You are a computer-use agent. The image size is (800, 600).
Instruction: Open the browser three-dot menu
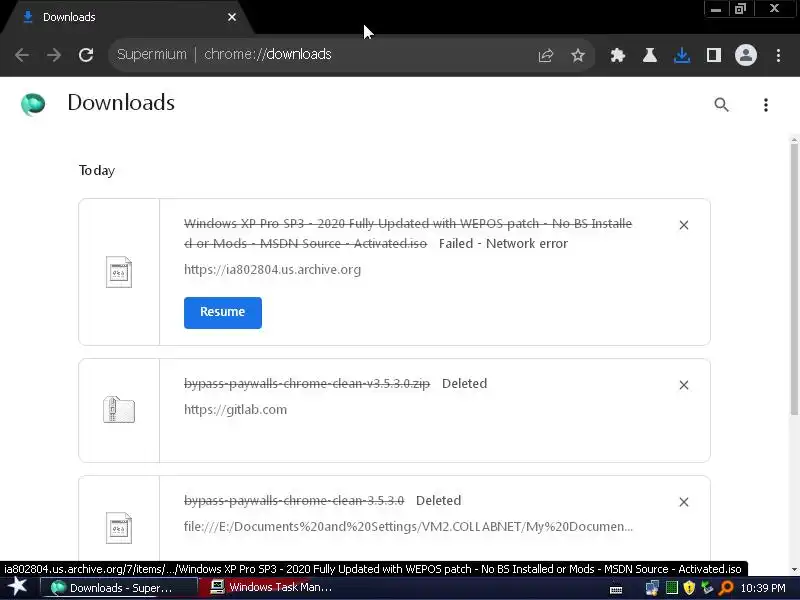(x=778, y=55)
